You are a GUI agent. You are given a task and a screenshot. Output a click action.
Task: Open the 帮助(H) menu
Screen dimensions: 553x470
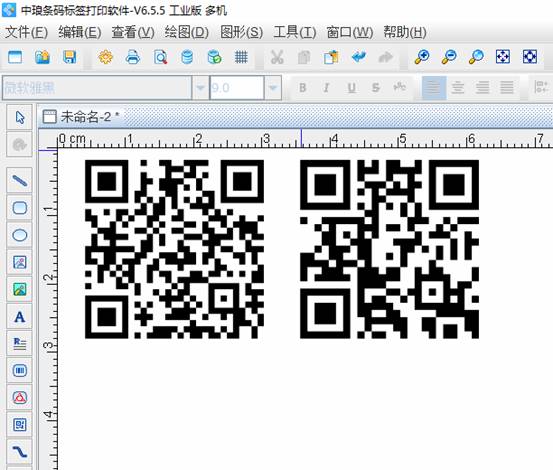(405, 32)
